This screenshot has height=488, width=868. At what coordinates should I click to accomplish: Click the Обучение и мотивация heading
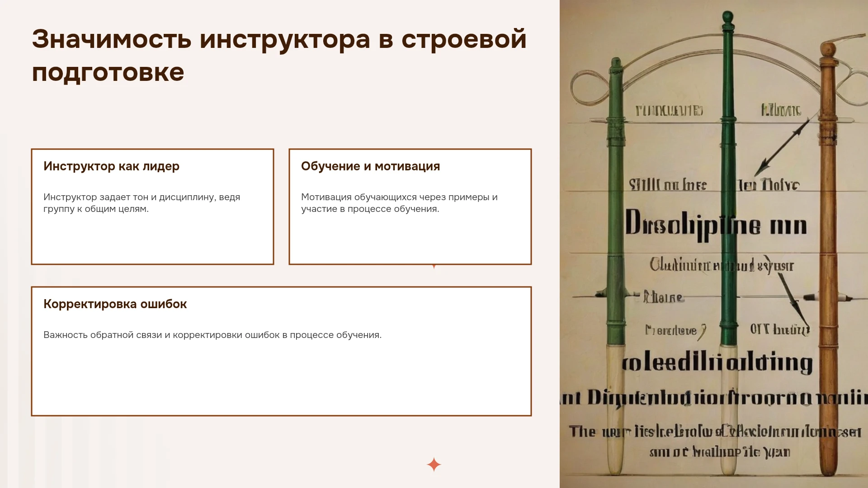[x=370, y=166]
